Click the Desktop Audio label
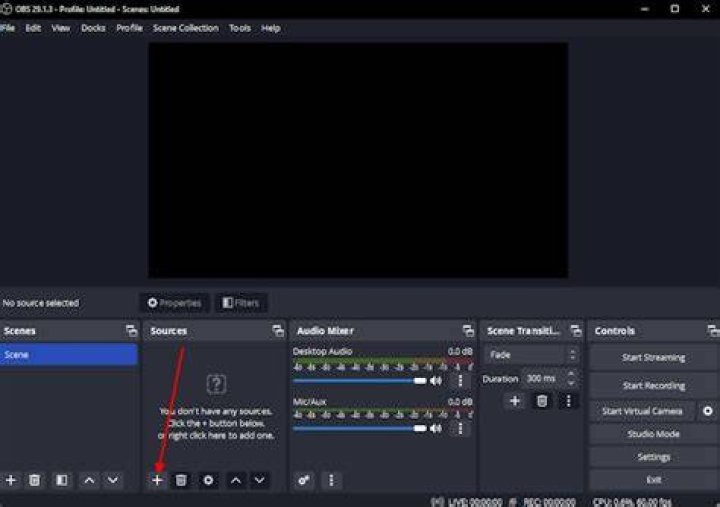720x507 pixels. pos(322,351)
